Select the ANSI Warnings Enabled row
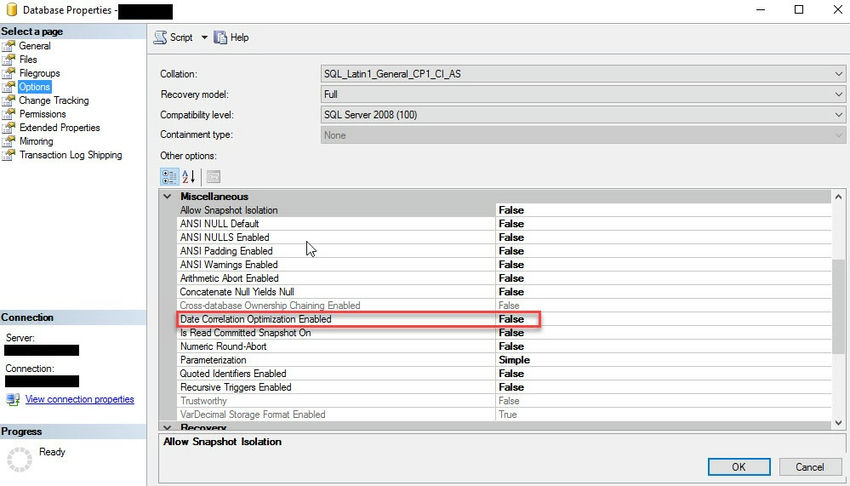This screenshot has width=850, height=486. [x=505, y=264]
